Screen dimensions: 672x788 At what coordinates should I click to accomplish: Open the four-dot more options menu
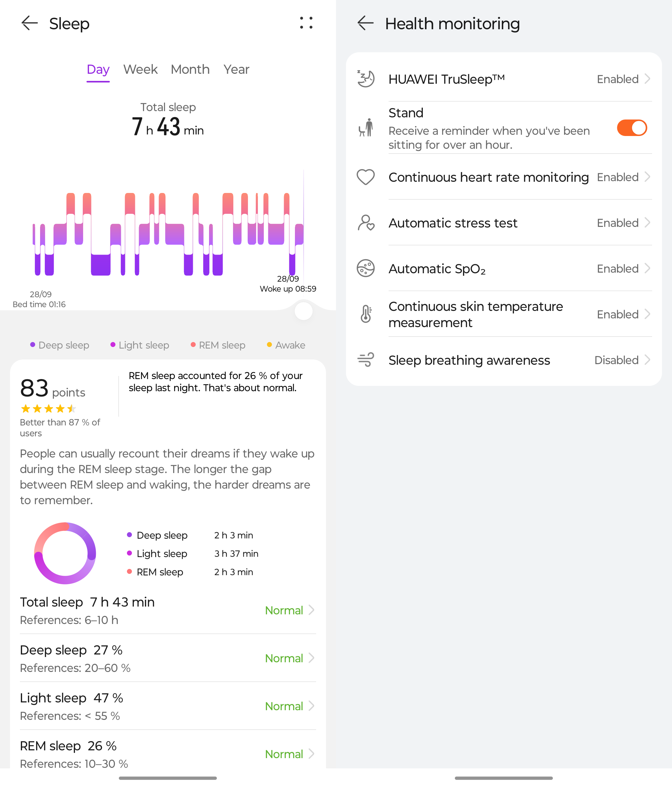pos(306,23)
